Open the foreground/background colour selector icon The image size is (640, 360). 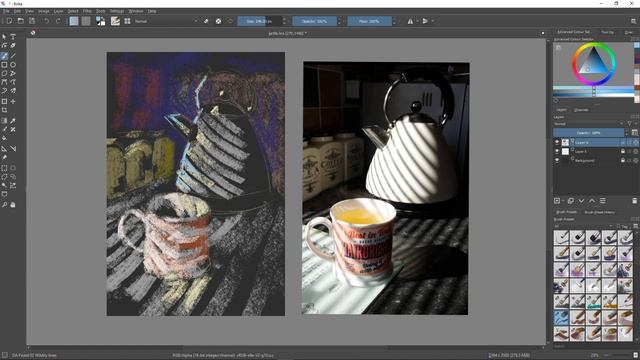tap(100, 21)
